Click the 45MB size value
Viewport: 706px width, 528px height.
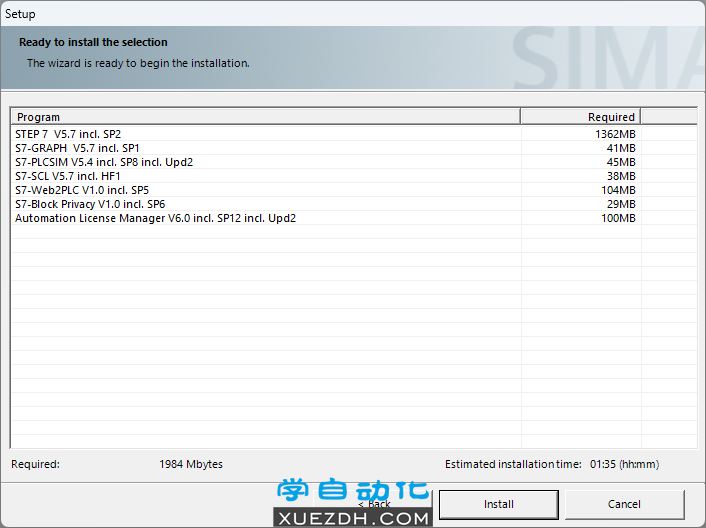621,162
